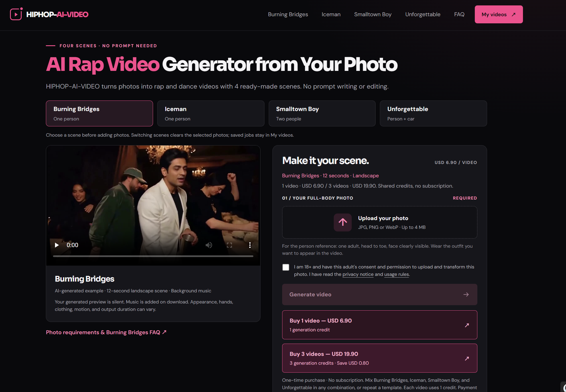Viewport: 566px width, 392px height.
Task: Click the HIPHOP-AI-VIDEO logo icon
Action: 16,14
